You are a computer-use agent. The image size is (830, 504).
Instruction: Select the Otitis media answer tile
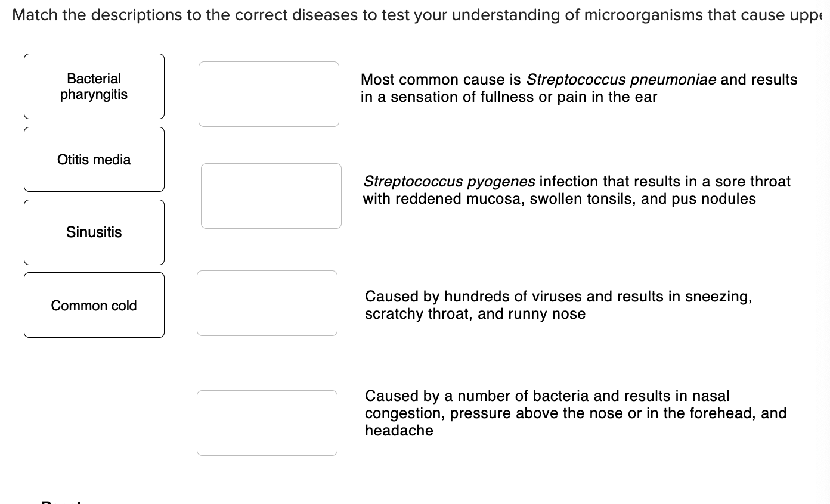94,159
